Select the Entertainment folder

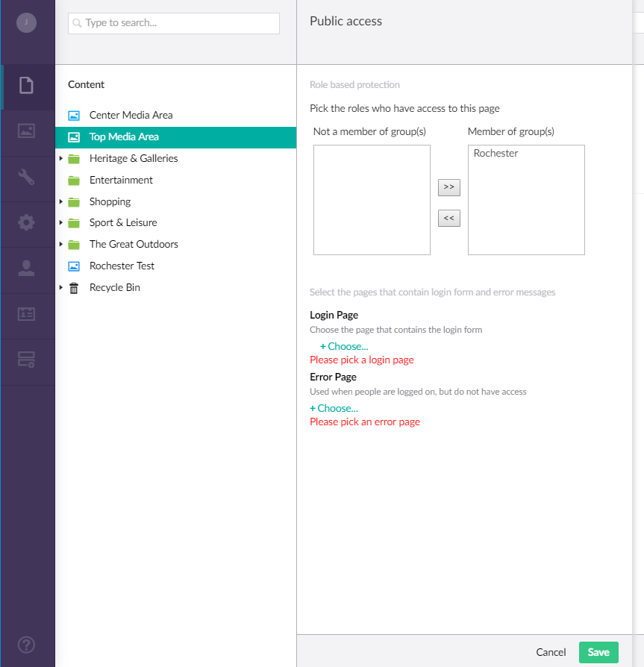tap(121, 180)
